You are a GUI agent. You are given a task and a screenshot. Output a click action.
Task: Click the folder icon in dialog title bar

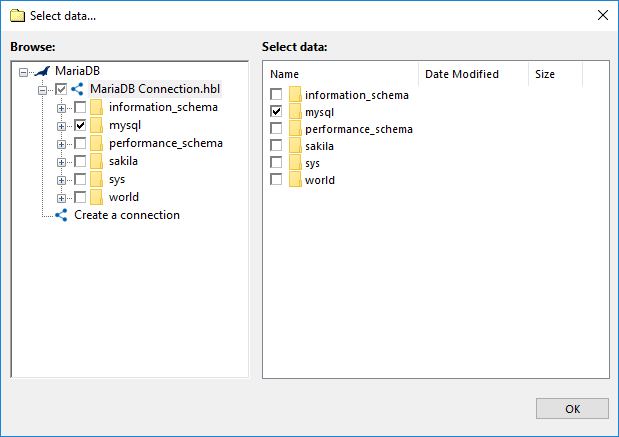[17, 16]
